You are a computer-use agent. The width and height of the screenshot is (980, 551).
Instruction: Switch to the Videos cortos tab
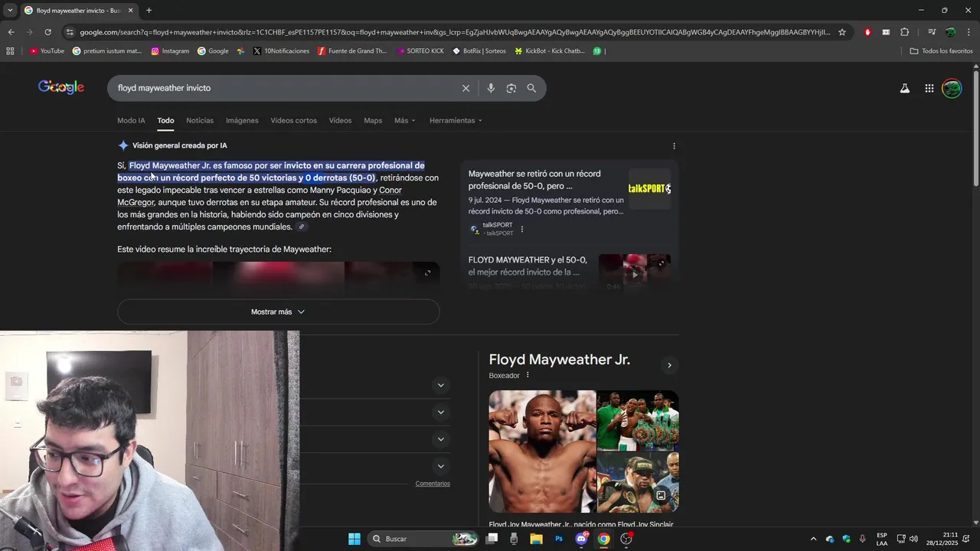click(x=293, y=120)
